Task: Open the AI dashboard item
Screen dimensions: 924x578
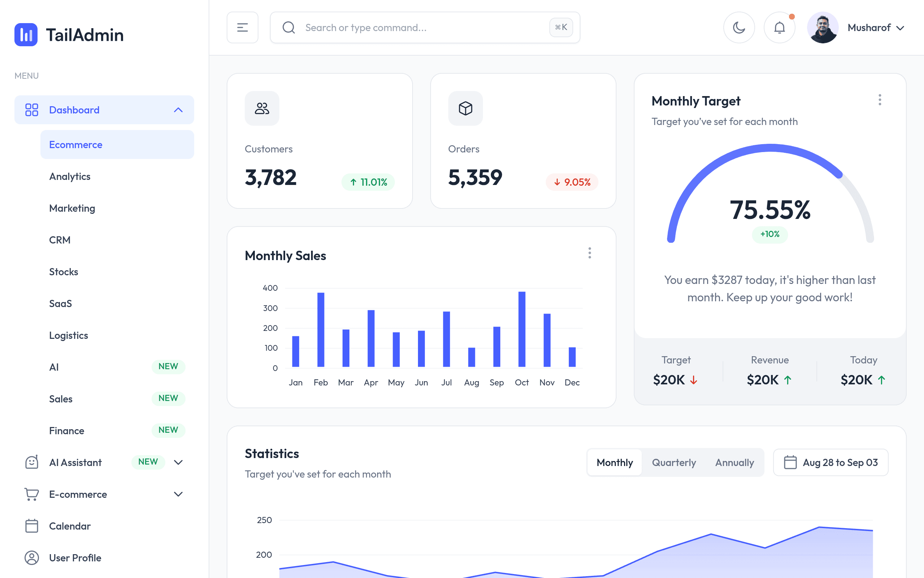Action: [117, 367]
